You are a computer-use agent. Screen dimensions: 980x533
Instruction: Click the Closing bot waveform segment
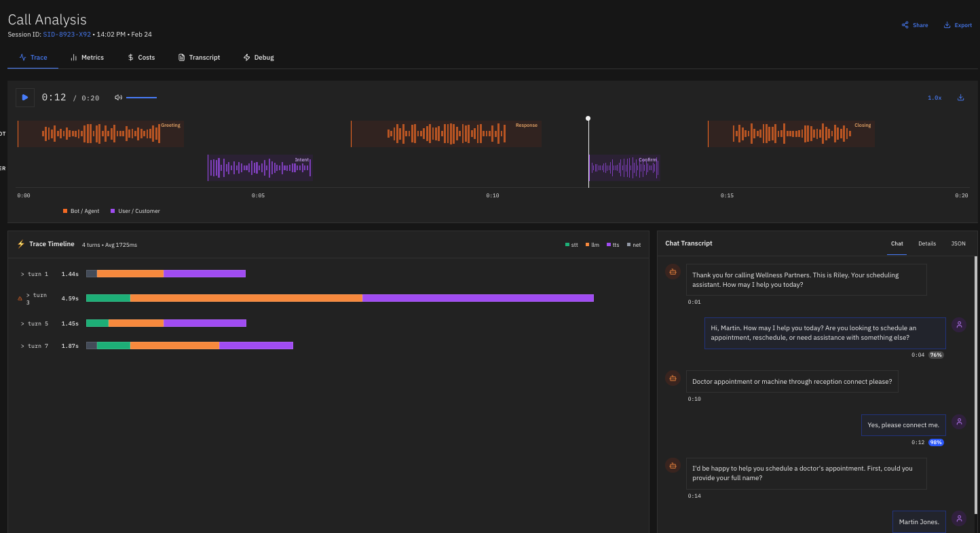tap(791, 134)
